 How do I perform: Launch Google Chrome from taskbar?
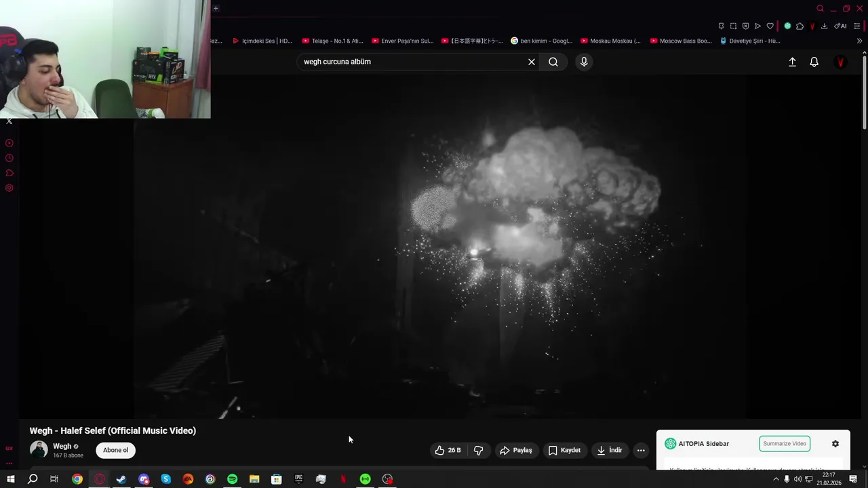tap(77, 479)
